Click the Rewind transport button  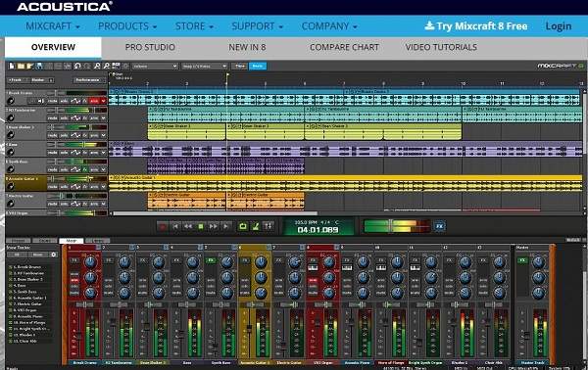point(188,226)
